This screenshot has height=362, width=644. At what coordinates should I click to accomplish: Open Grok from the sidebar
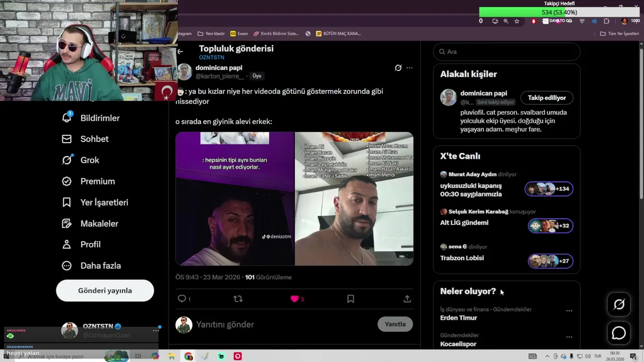80,160
